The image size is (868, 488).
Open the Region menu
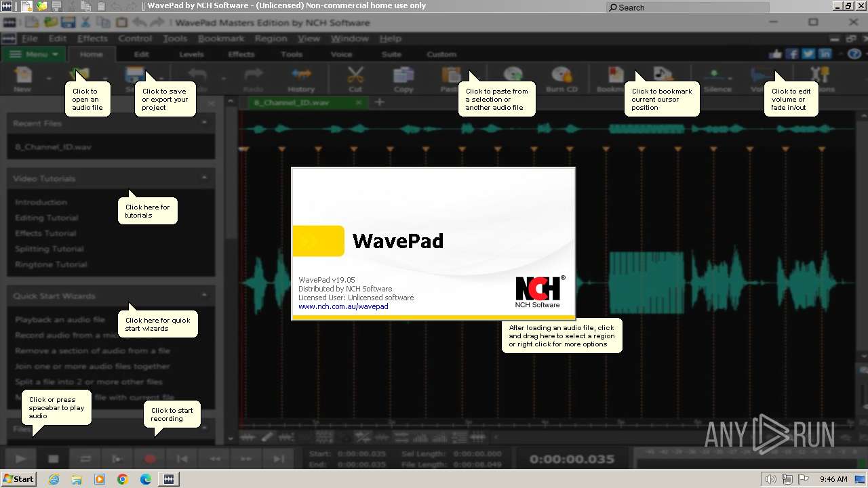271,39
